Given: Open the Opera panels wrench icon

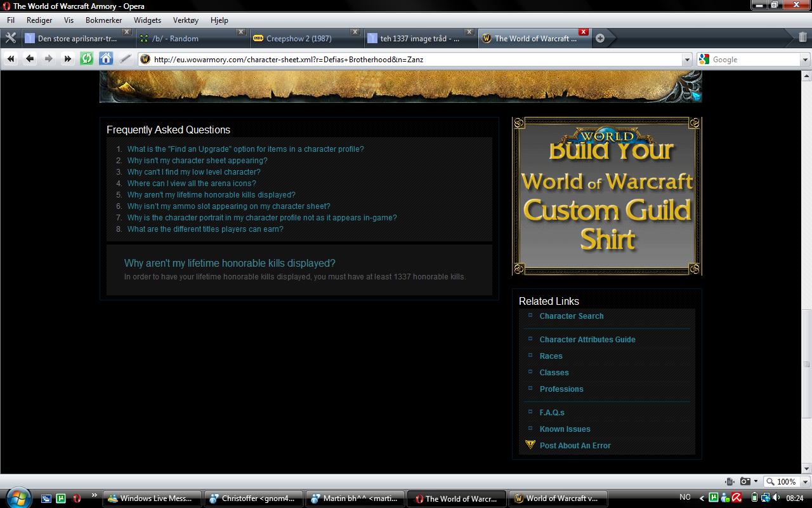Looking at the screenshot, I should pyautogui.click(x=10, y=38).
